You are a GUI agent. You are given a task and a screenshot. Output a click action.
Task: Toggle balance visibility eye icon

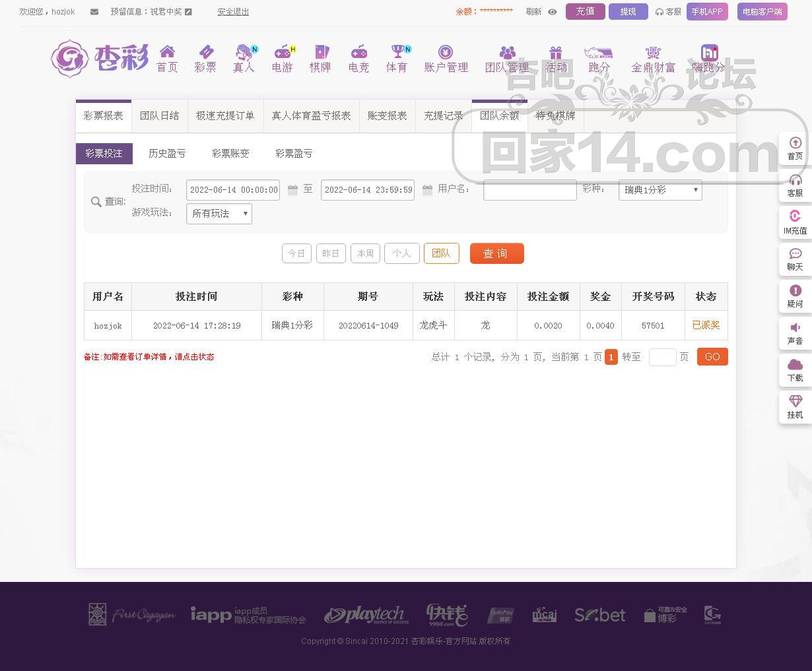click(x=553, y=12)
